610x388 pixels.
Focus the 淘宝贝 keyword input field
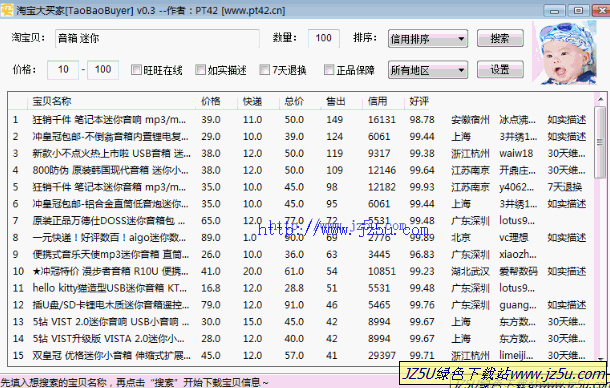(x=157, y=39)
